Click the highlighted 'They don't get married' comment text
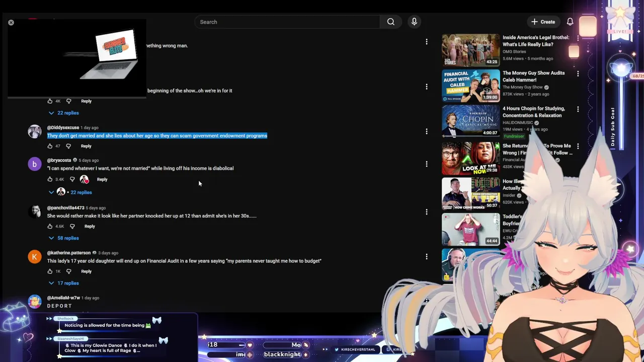 [x=157, y=136]
